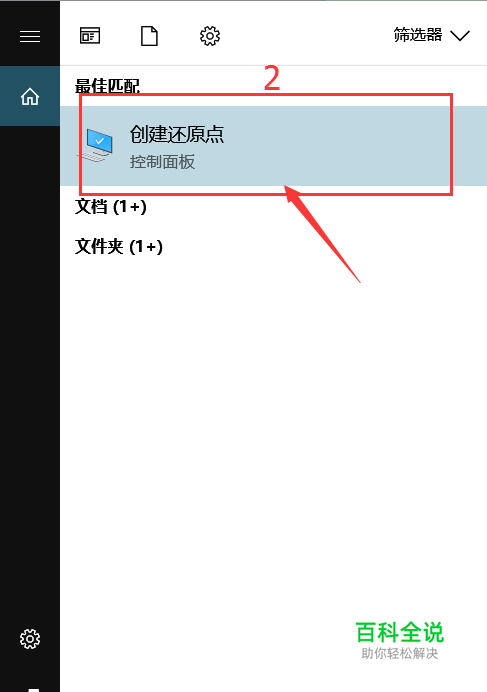Expand the chevron next to 筛选器
Viewport: 487px width, 692px height.
pos(460,36)
